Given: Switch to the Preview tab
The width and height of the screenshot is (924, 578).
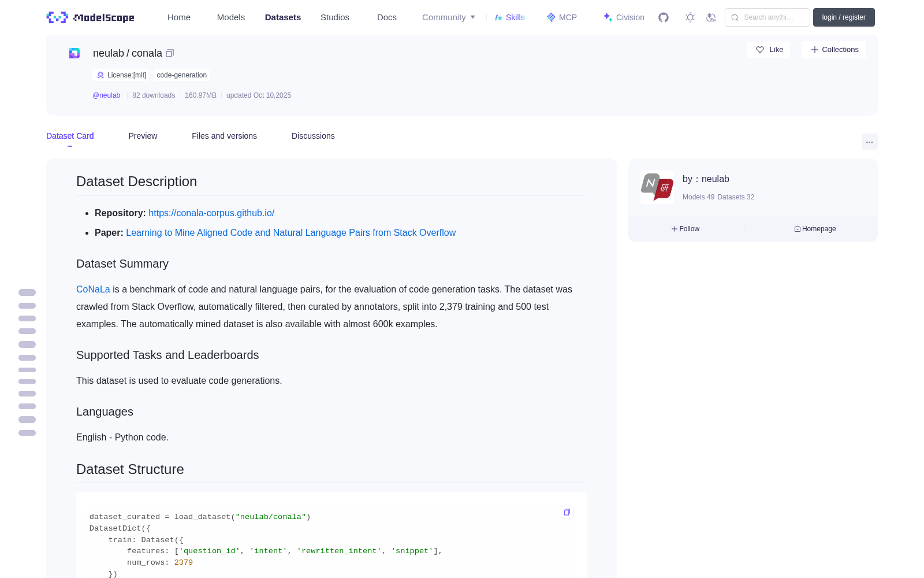Looking at the screenshot, I should tap(143, 136).
